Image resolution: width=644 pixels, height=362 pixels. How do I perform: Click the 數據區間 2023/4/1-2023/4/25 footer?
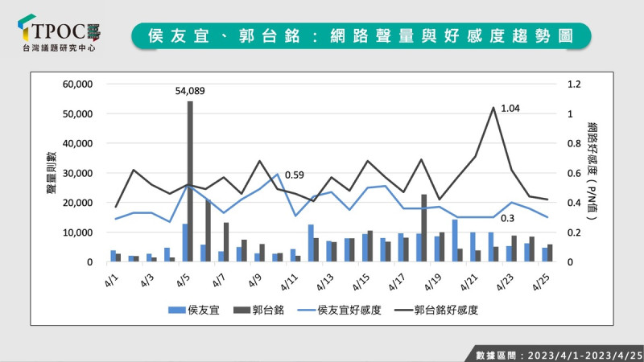(x=559, y=355)
